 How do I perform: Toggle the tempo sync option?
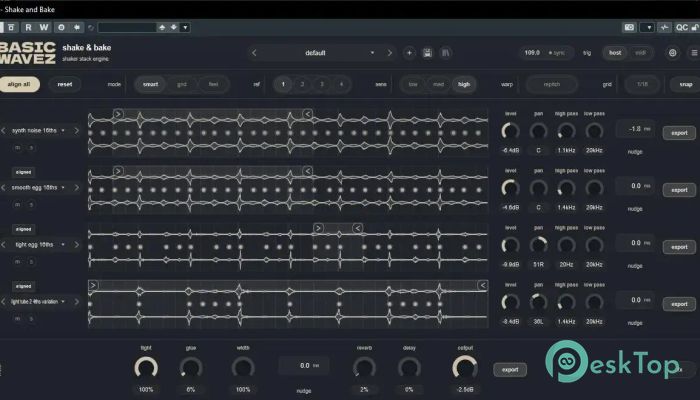coord(557,53)
